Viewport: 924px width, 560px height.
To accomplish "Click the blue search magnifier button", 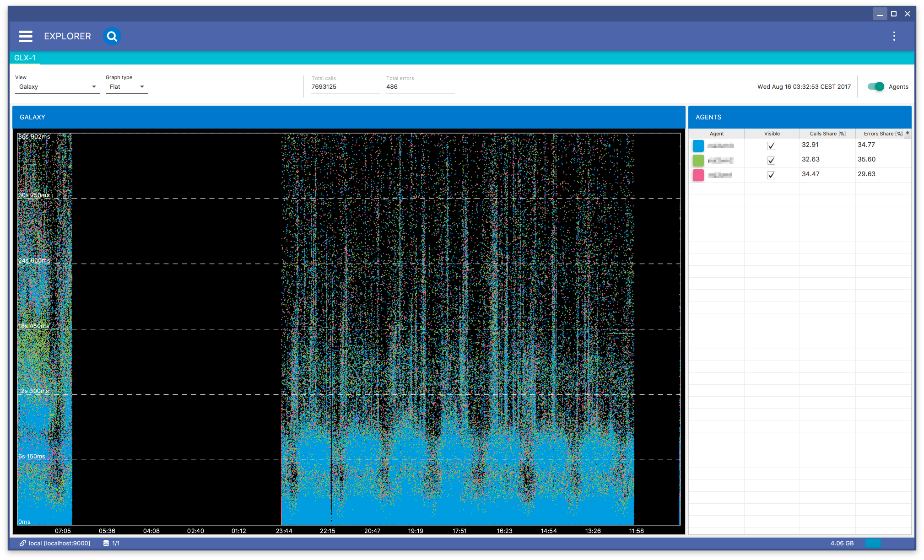I will point(112,36).
